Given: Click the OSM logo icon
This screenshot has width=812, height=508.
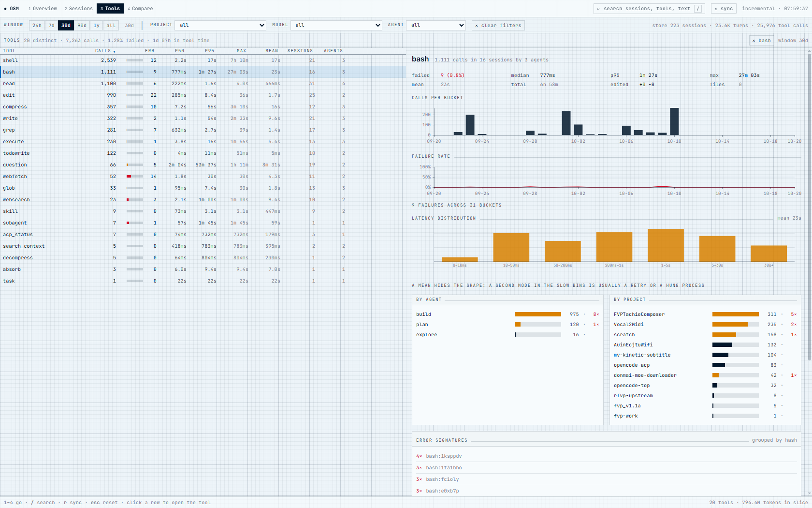Looking at the screenshot, I should click(x=5, y=9).
